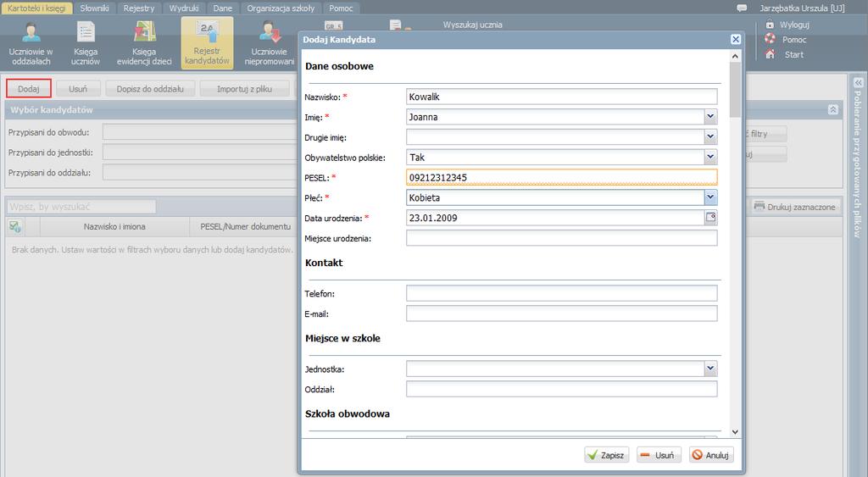Click the E-mail input field

[562, 313]
